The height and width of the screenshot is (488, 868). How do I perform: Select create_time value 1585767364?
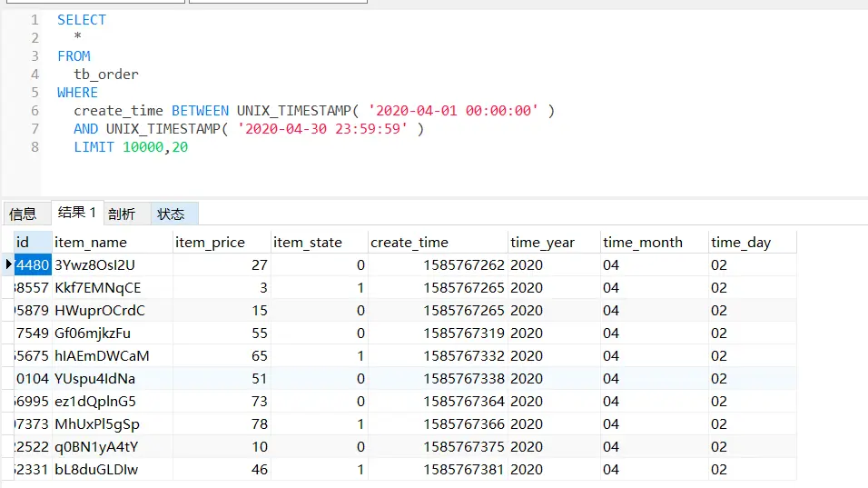(438, 402)
